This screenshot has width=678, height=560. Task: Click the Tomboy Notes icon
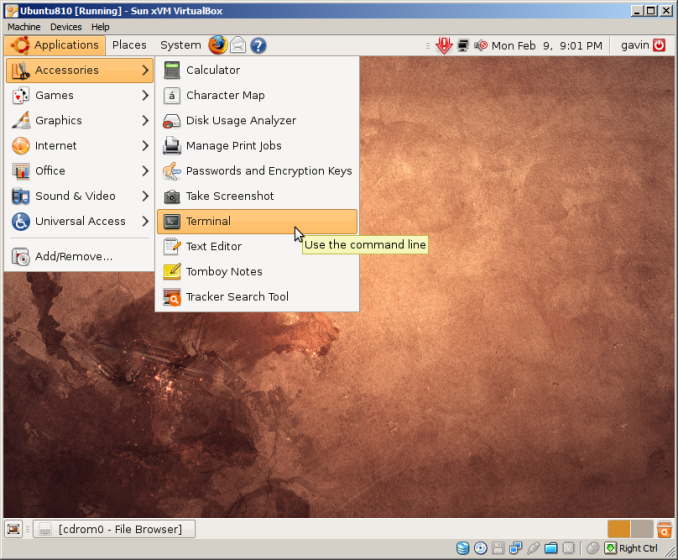tap(172, 272)
